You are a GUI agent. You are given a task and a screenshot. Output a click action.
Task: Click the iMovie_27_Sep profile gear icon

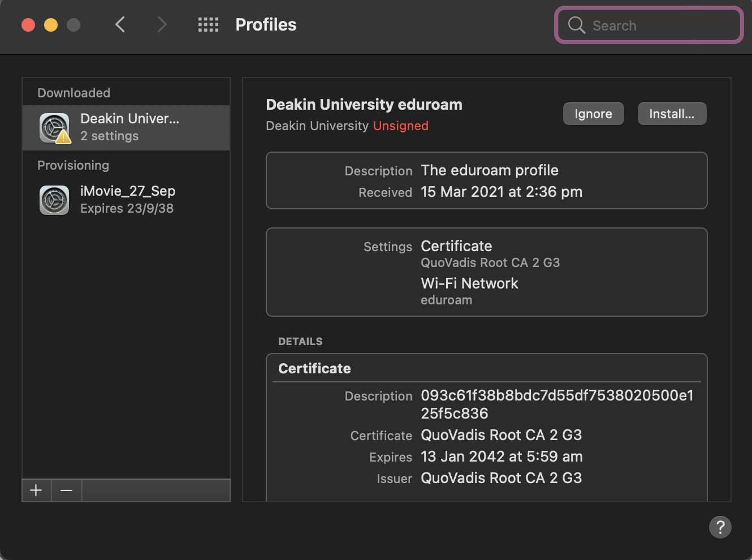(x=54, y=200)
